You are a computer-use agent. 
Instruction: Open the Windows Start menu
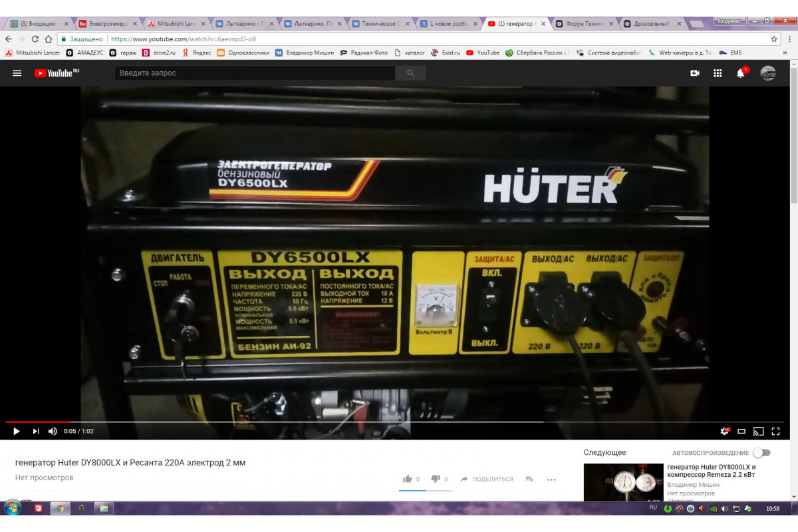pos(13,508)
